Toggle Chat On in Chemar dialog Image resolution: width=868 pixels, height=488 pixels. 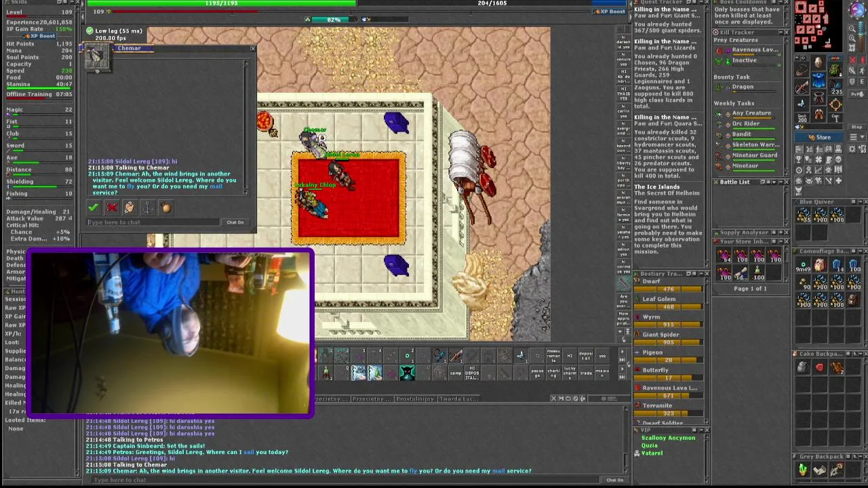coord(235,222)
